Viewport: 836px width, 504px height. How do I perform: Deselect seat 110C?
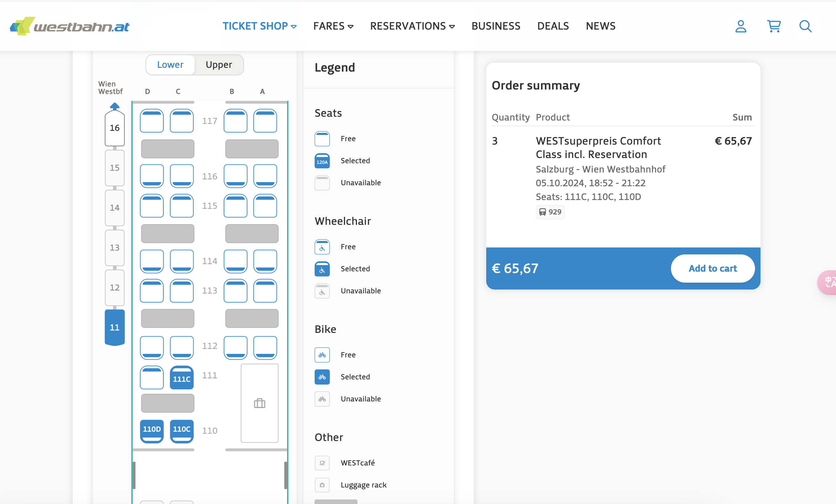182,431
